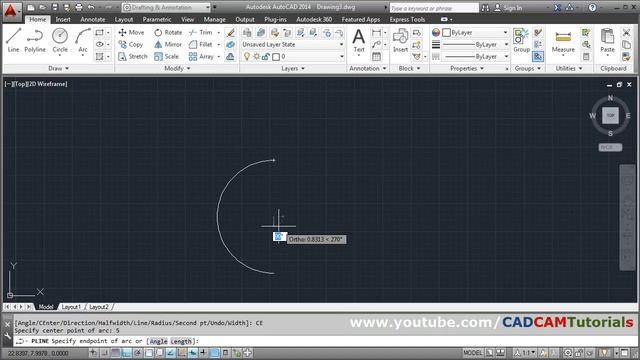Click the Autodesk Exchange X icon
Image resolution: width=640 pixels, height=360 pixels.
coord(557,7)
